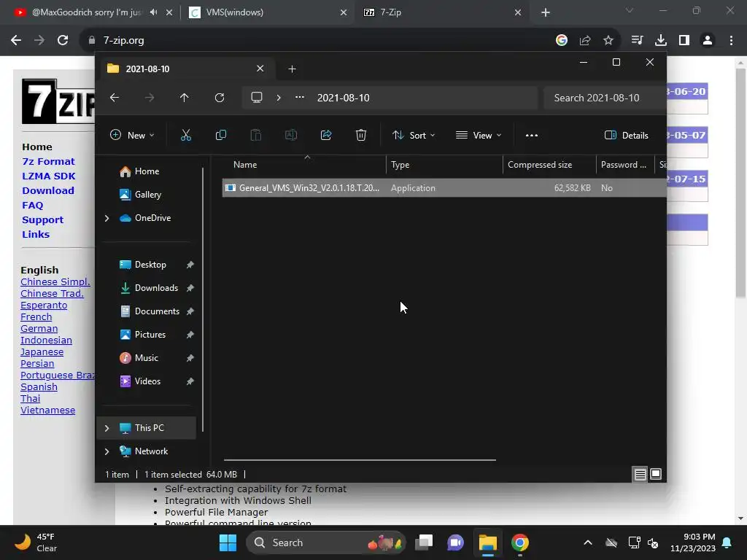Toggle the Details pane button
Viewport: 747px width, 560px height.
626,135
